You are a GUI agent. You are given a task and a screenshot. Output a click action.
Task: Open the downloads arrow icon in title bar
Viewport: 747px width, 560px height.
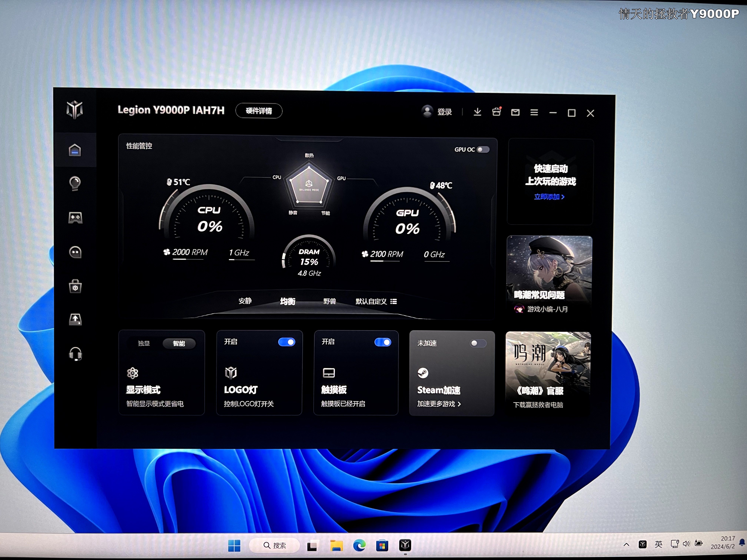tap(477, 112)
